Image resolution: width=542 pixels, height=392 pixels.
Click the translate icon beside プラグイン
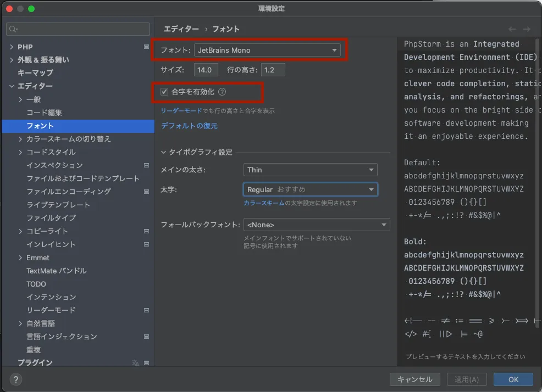pyautogui.click(x=135, y=363)
